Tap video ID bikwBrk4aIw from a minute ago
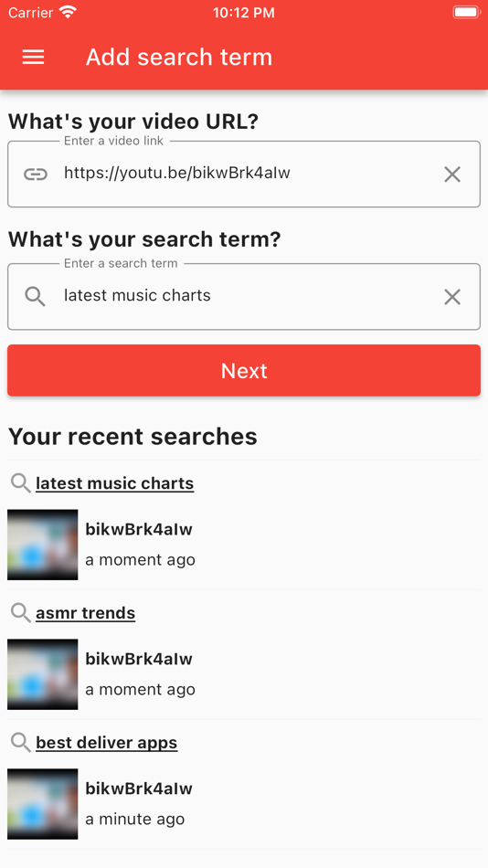The image size is (488, 868). pyautogui.click(x=139, y=789)
